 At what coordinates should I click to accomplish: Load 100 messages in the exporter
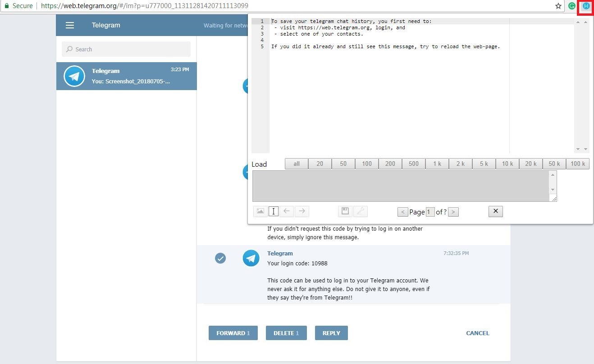click(x=366, y=164)
